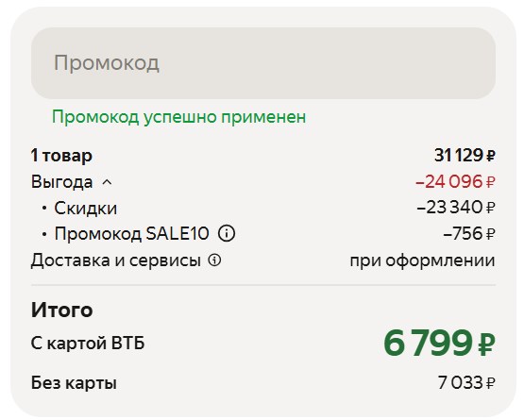Click the Промокод input field
Image resolution: width=524 pixels, height=420 pixels.
coord(263,63)
